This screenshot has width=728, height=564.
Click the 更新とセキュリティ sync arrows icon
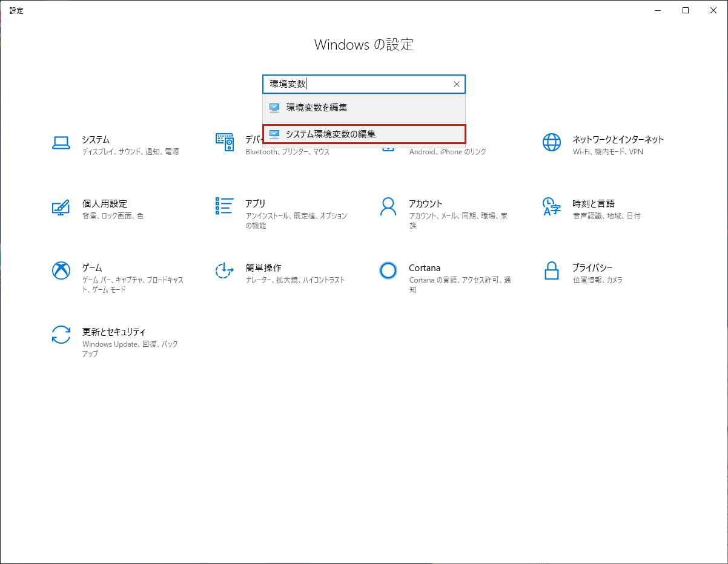point(61,335)
